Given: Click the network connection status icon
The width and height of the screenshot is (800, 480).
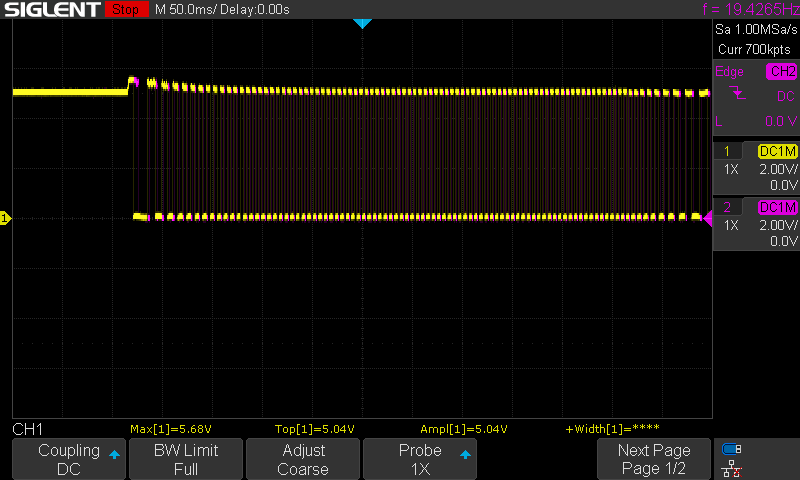Looking at the screenshot, I should [x=732, y=468].
